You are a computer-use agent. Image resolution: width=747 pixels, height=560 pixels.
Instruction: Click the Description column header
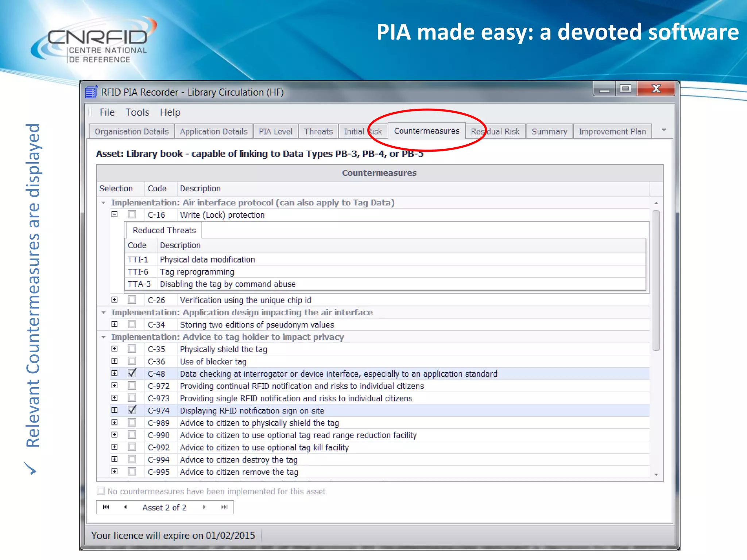pyautogui.click(x=413, y=188)
